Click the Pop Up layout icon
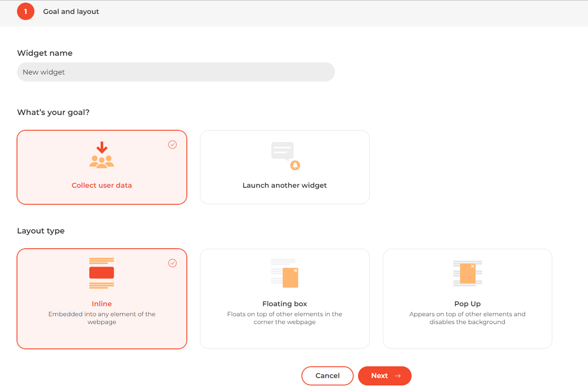The image size is (588, 392). (467, 274)
